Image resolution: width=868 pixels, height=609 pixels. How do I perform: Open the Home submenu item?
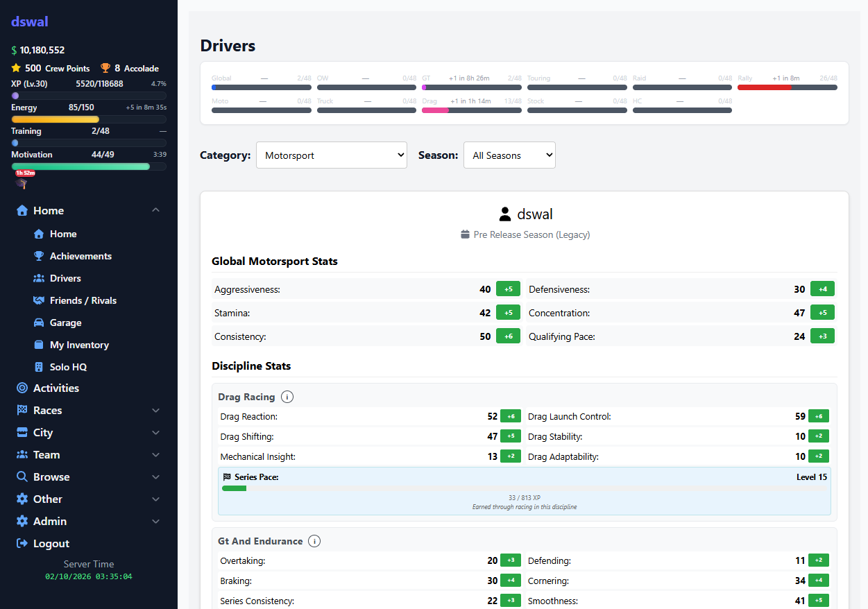[63, 234]
